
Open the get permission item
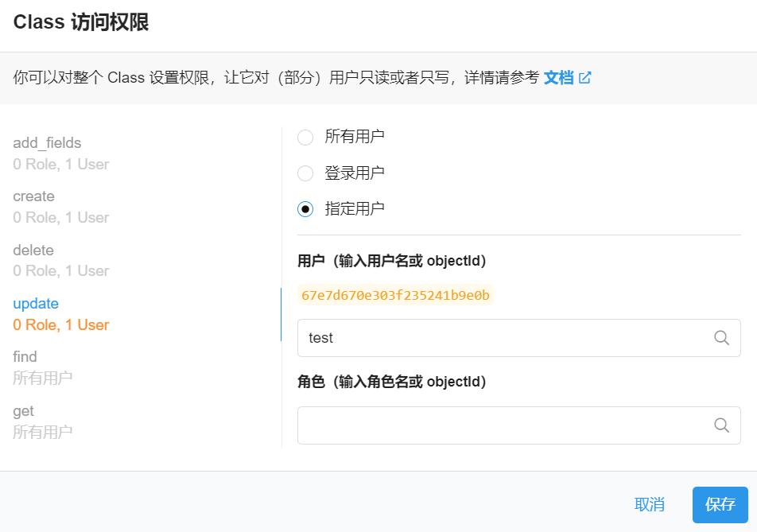pyautogui.click(x=23, y=411)
